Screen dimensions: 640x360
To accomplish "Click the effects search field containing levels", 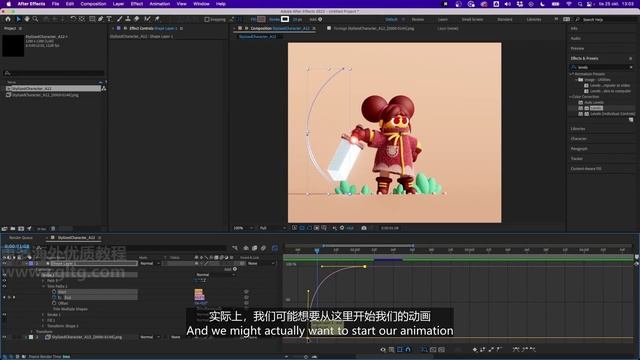I will pos(602,67).
